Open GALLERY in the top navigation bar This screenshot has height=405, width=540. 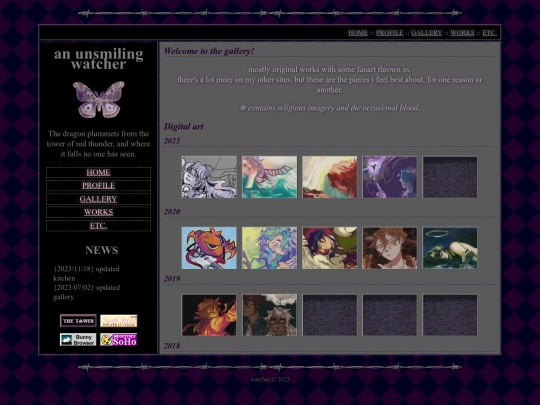(426, 33)
